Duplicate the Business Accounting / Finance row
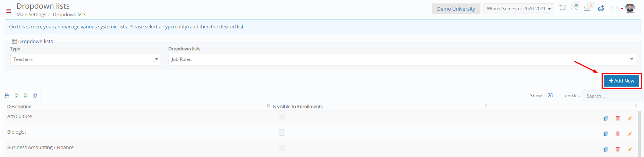This screenshot has width=644, height=157. click(605, 149)
